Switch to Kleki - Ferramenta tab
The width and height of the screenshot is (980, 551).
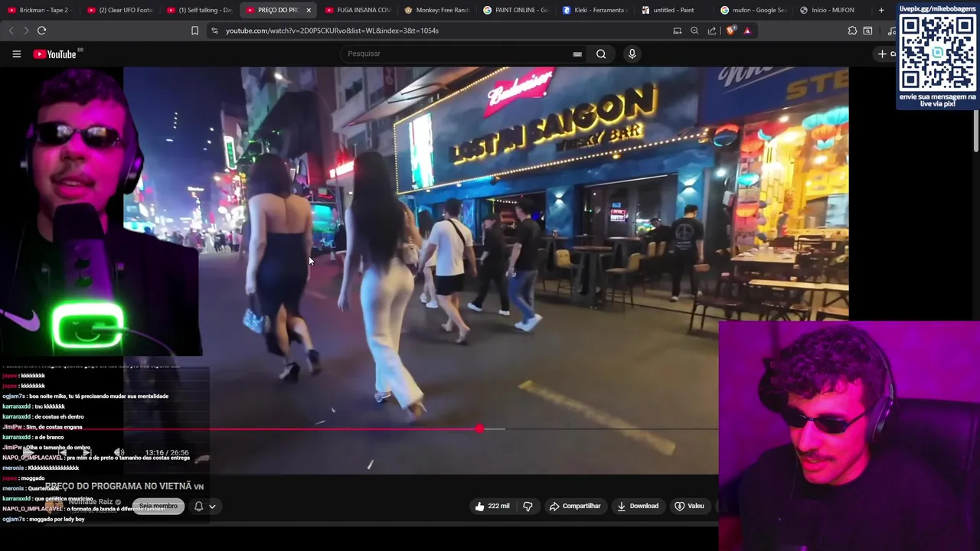595,10
